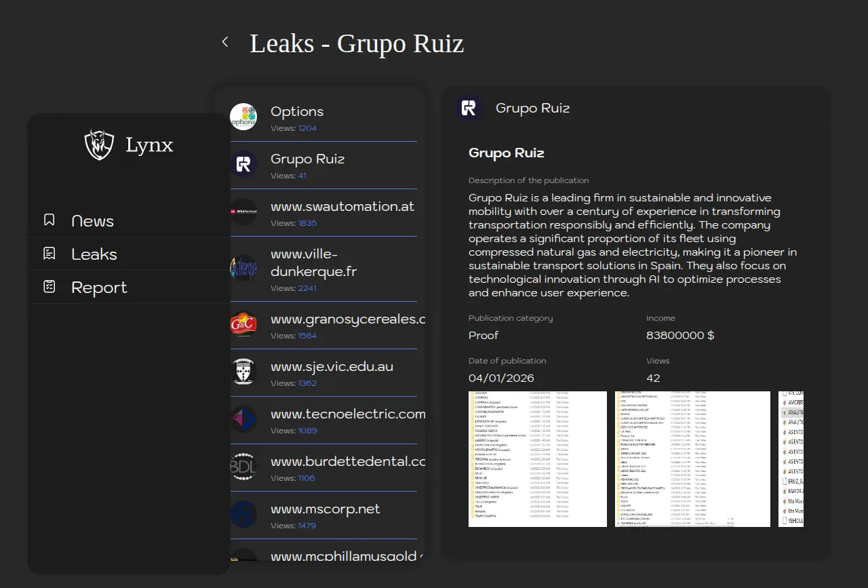Open the first proof screenshot thumbnail
This screenshot has height=588, width=868.
tap(538, 459)
